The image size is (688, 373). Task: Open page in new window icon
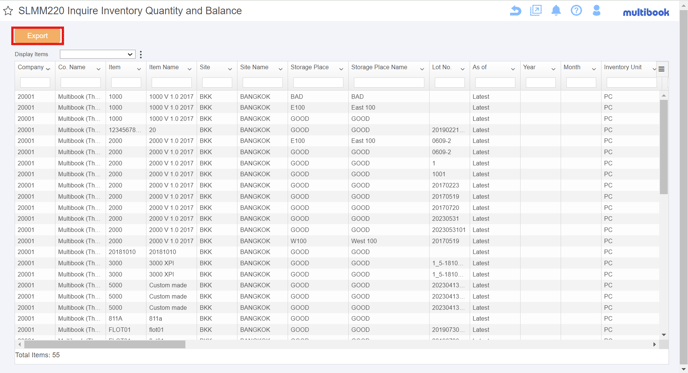[536, 11]
